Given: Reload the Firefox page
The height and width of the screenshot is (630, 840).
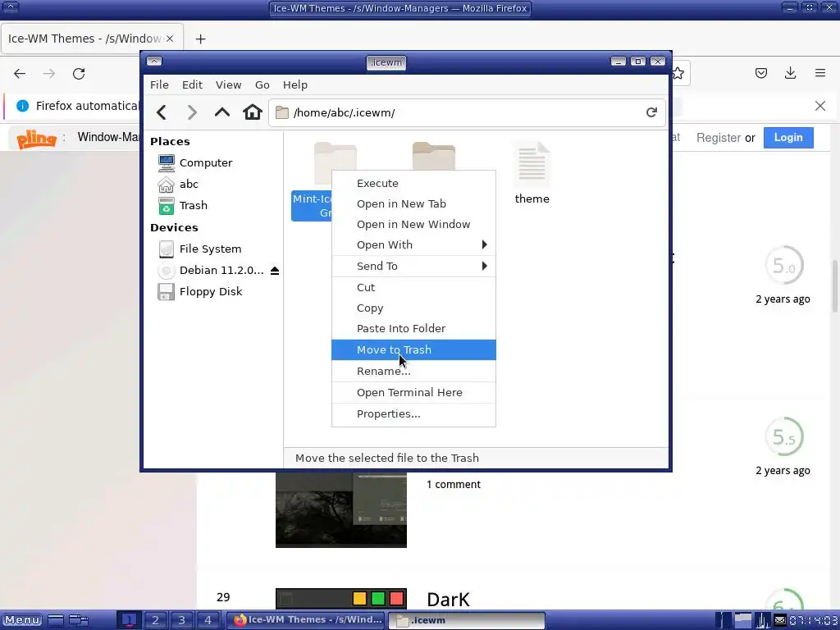Looking at the screenshot, I should pos(79,73).
